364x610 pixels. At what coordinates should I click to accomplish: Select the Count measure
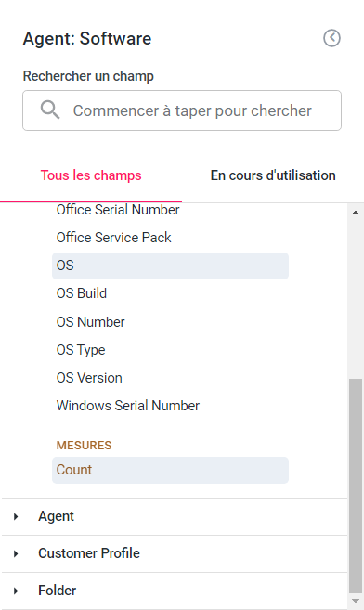tap(170, 470)
